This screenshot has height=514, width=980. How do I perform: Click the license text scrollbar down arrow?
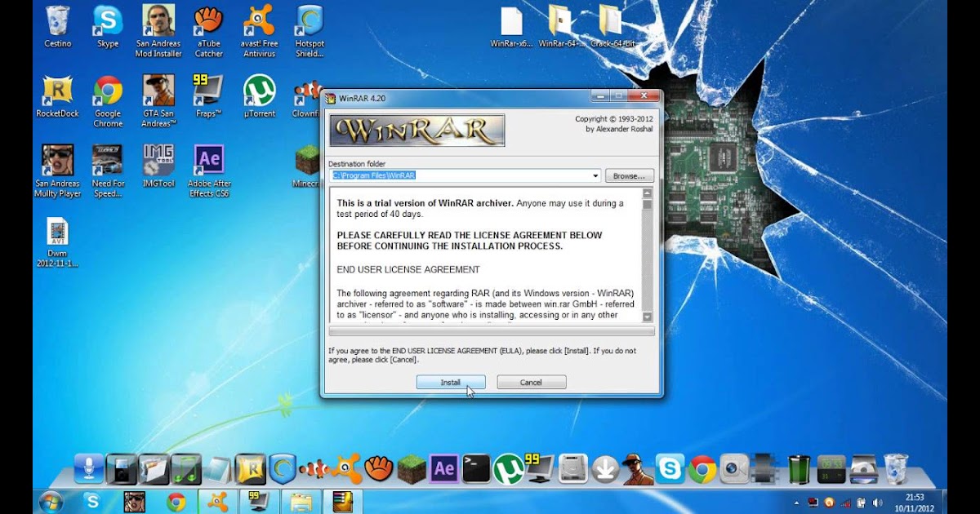point(648,317)
